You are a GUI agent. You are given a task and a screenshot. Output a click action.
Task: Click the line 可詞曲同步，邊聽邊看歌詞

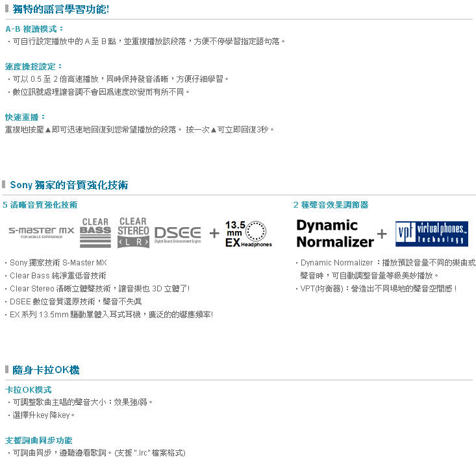(97, 453)
